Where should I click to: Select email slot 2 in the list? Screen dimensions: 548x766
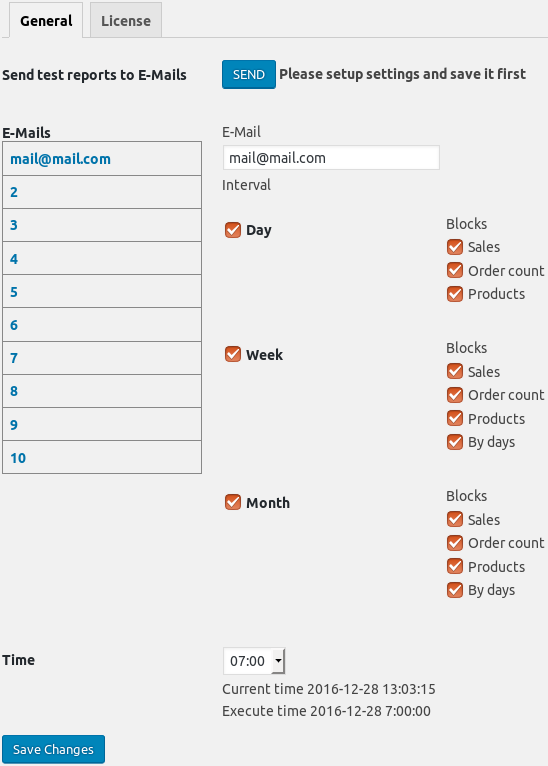pos(102,192)
